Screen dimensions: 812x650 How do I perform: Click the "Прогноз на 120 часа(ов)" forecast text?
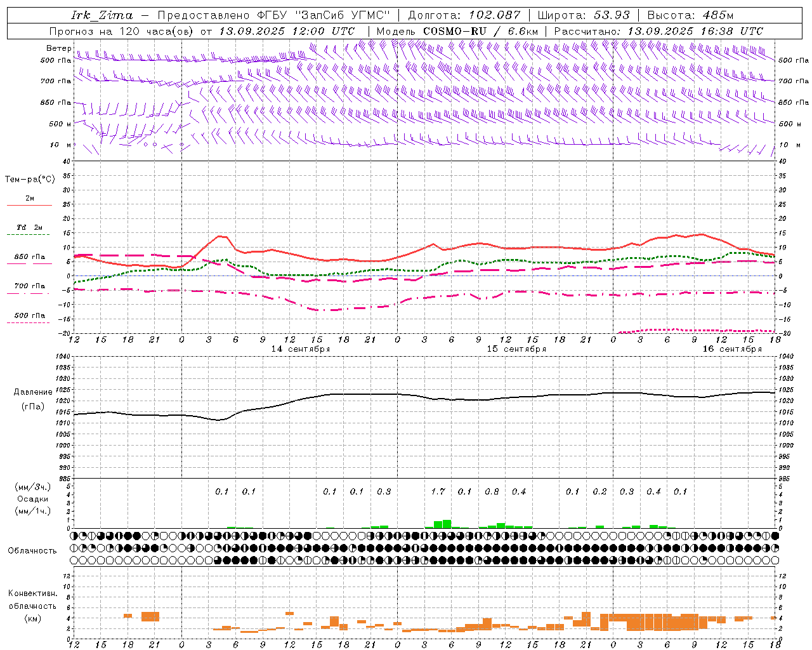pos(121,31)
